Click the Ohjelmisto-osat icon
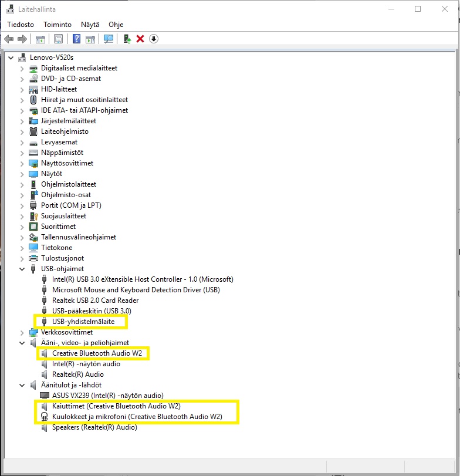 pyautogui.click(x=34, y=195)
